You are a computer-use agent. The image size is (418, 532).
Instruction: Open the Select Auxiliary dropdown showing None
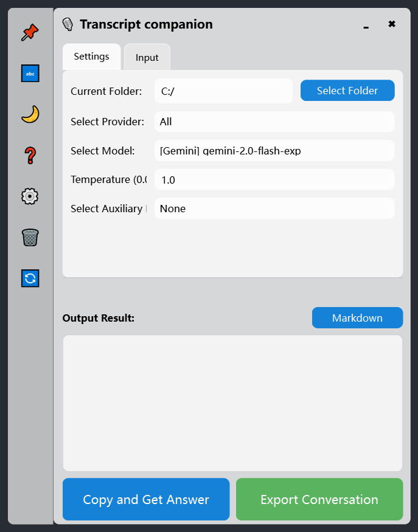click(x=274, y=208)
